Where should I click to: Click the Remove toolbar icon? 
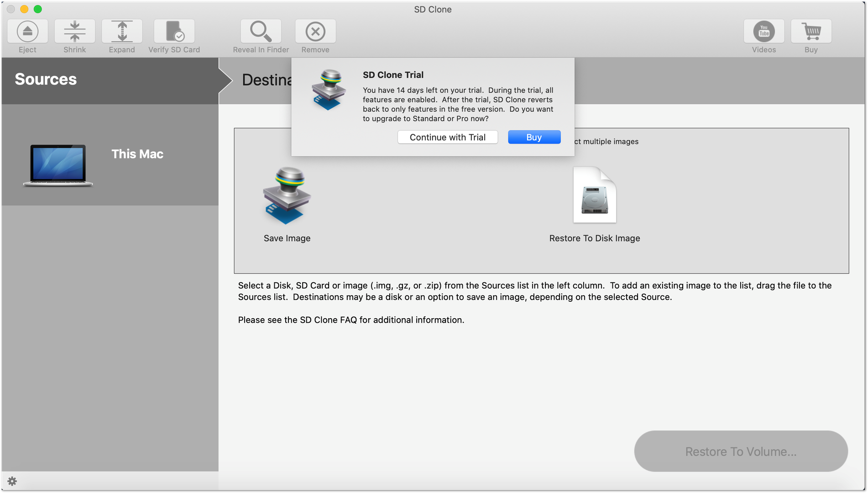[315, 31]
